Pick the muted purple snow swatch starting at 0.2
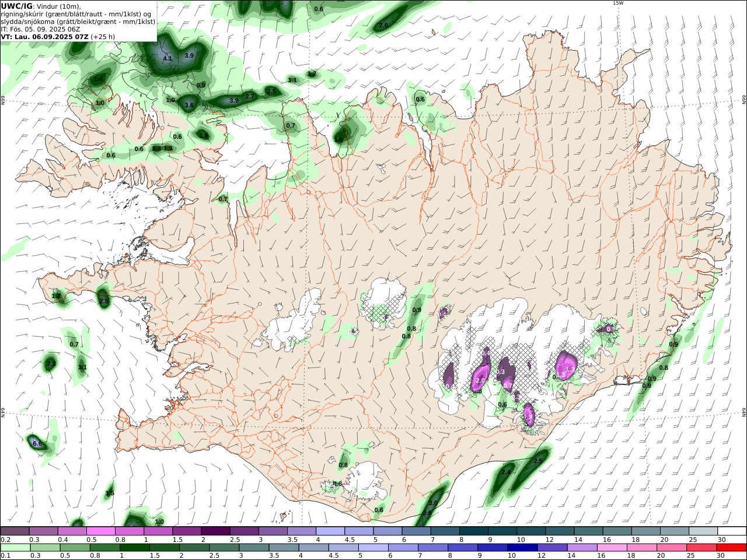This screenshot has width=747, height=560. tap(15, 531)
